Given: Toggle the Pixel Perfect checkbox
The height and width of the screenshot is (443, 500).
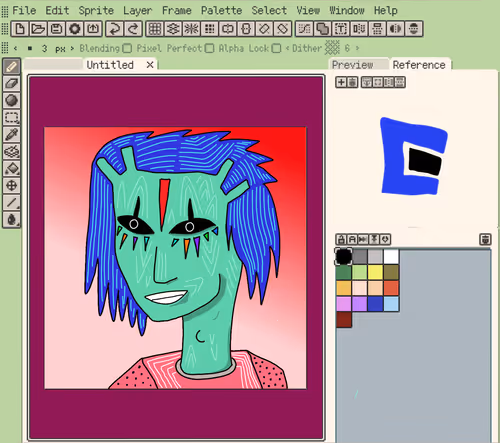Looking at the screenshot, I should tap(209, 49).
